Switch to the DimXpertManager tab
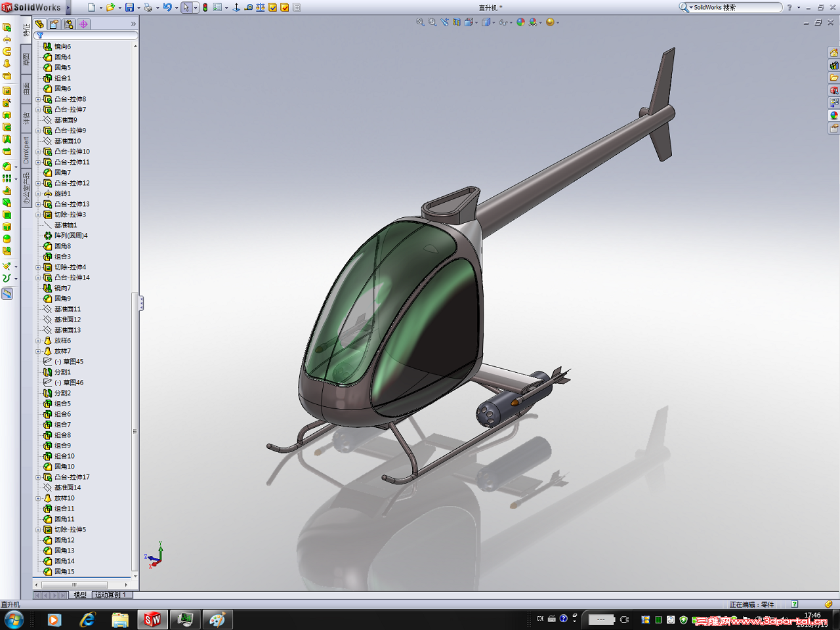This screenshot has height=630, width=840. (83, 24)
